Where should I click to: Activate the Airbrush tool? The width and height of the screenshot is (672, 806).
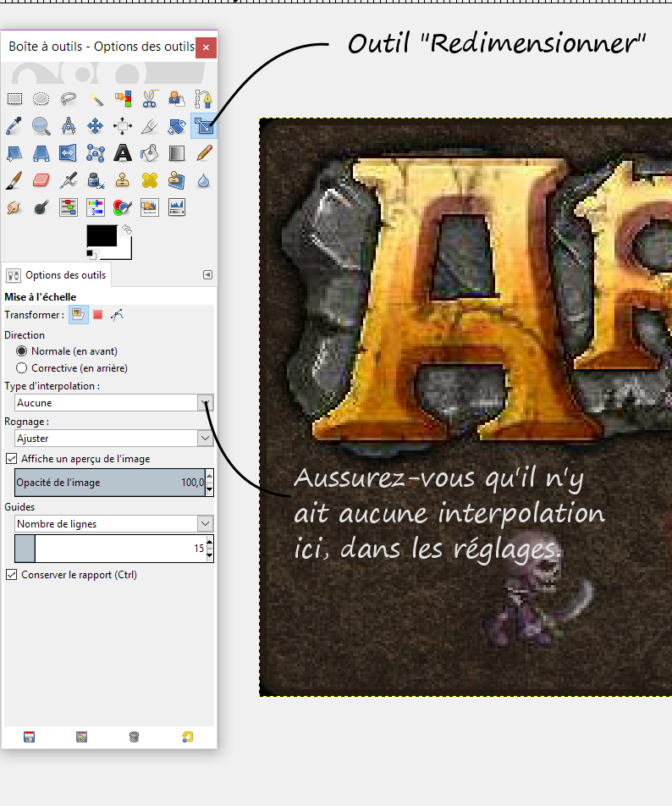pyautogui.click(x=69, y=180)
